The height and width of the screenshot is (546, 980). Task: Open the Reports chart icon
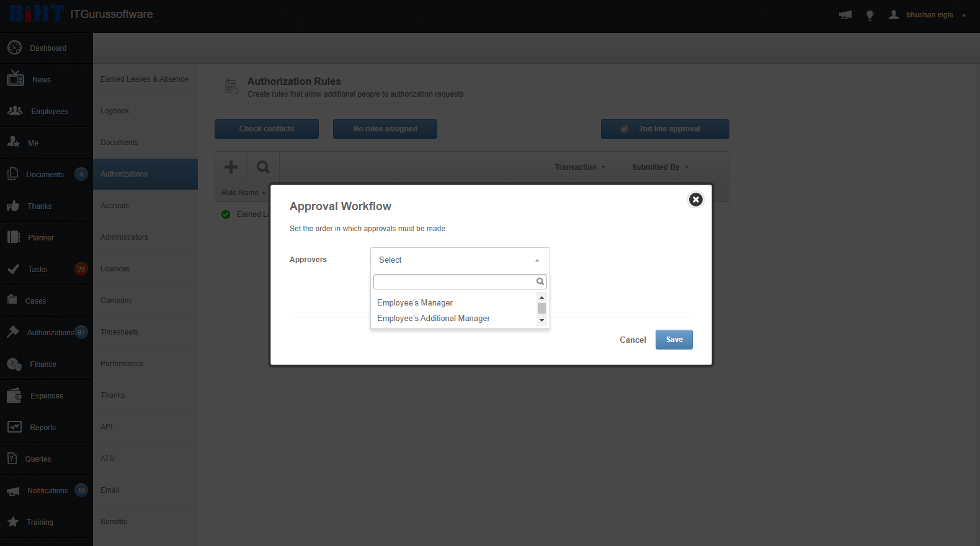pos(14,427)
